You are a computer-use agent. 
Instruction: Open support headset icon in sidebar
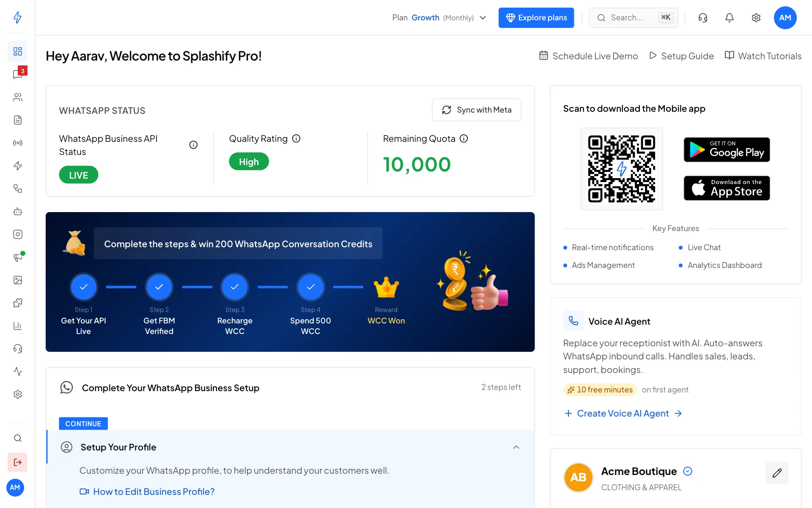point(17,349)
